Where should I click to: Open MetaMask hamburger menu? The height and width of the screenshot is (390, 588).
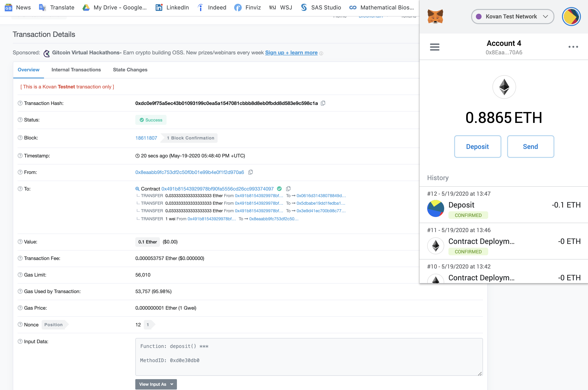(x=434, y=47)
